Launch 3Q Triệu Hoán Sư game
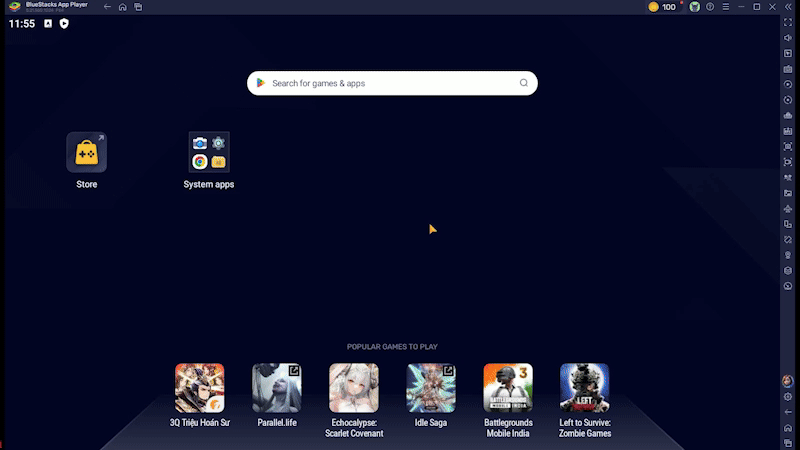800x450 pixels. (199, 388)
